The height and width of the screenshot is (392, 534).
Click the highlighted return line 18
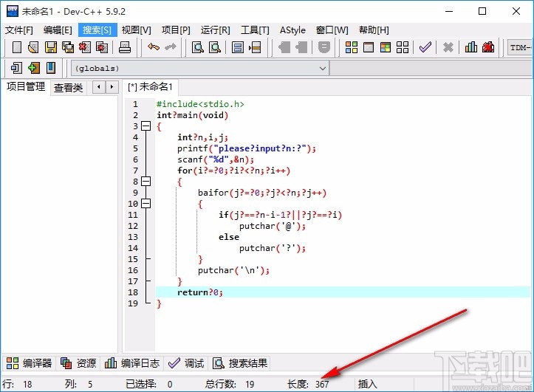[x=343, y=292]
